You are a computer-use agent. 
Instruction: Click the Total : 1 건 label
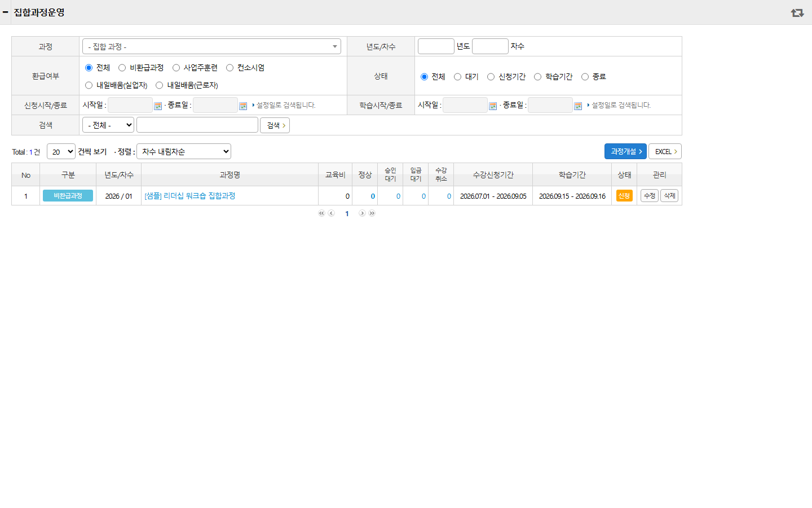pyautogui.click(x=26, y=152)
